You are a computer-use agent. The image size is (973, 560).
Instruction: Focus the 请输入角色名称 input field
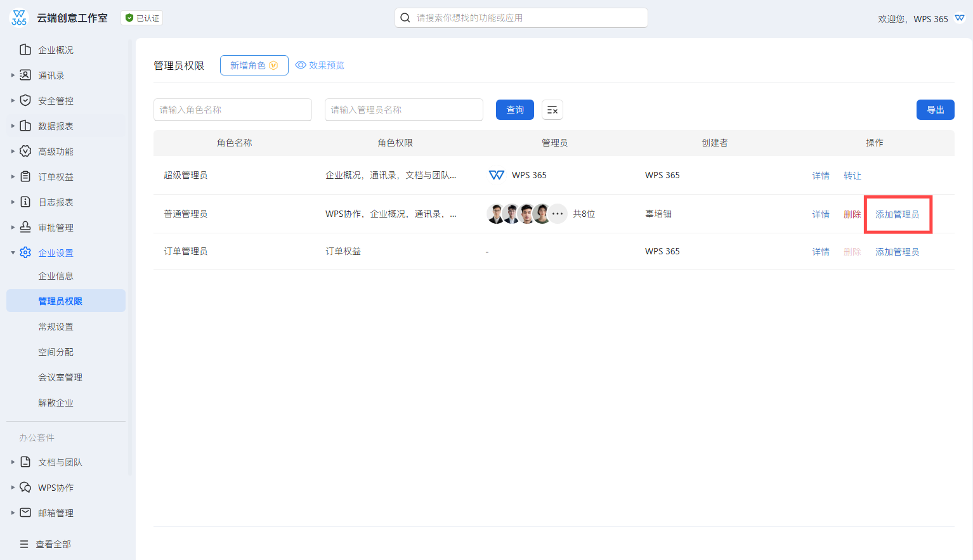(232, 110)
